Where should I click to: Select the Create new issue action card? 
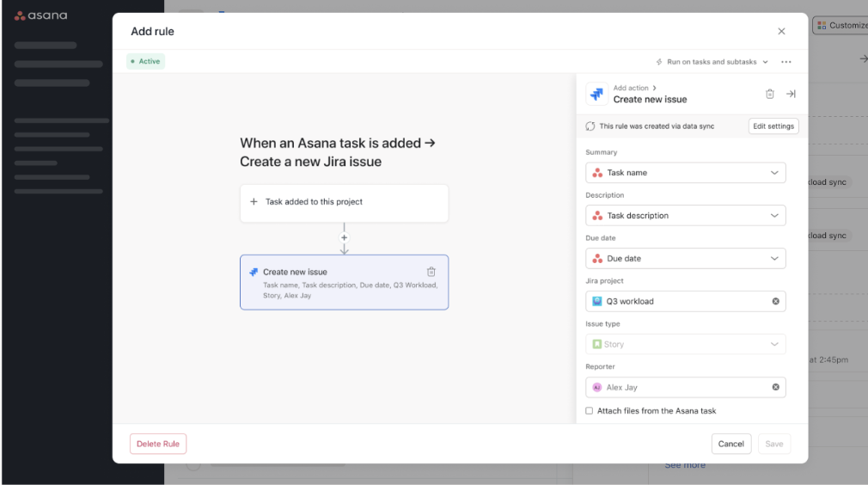(x=344, y=282)
